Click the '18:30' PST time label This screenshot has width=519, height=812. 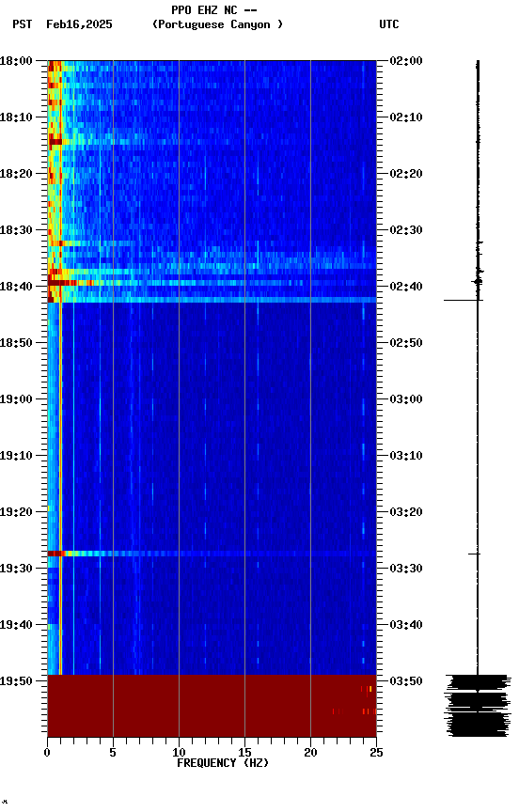(x=16, y=230)
